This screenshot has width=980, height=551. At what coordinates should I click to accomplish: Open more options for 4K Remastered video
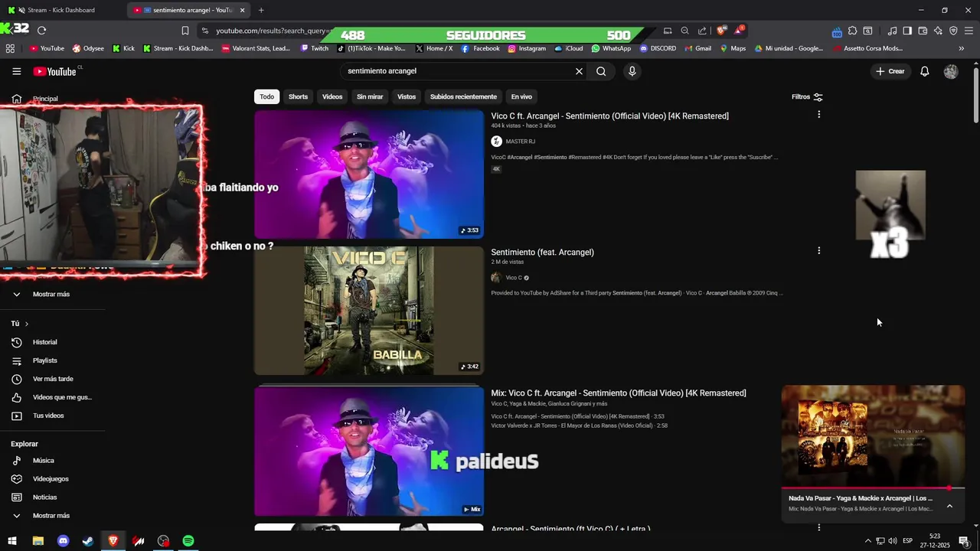[x=818, y=115]
